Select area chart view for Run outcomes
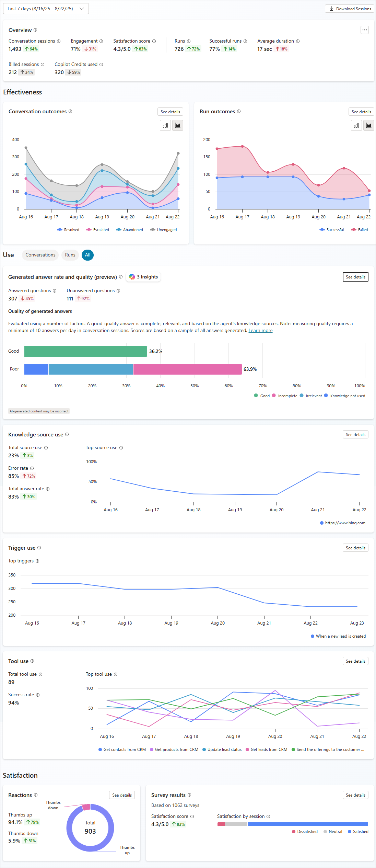Viewport: 376px width, 868px height. (x=368, y=126)
